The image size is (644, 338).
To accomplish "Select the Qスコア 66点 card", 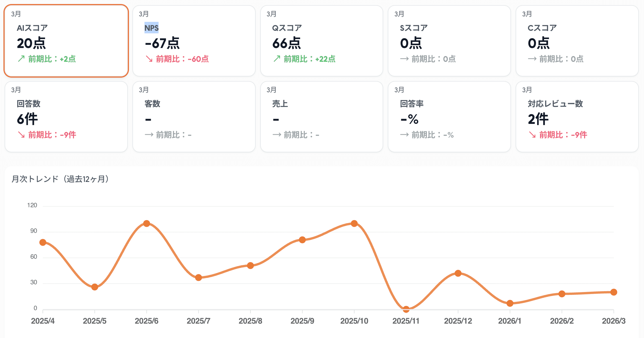I will pyautogui.click(x=321, y=41).
